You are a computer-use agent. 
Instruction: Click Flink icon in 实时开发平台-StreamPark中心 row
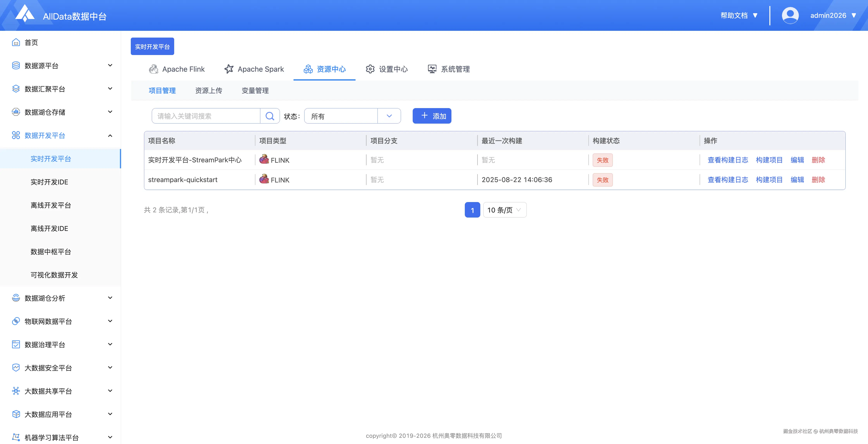point(264,159)
